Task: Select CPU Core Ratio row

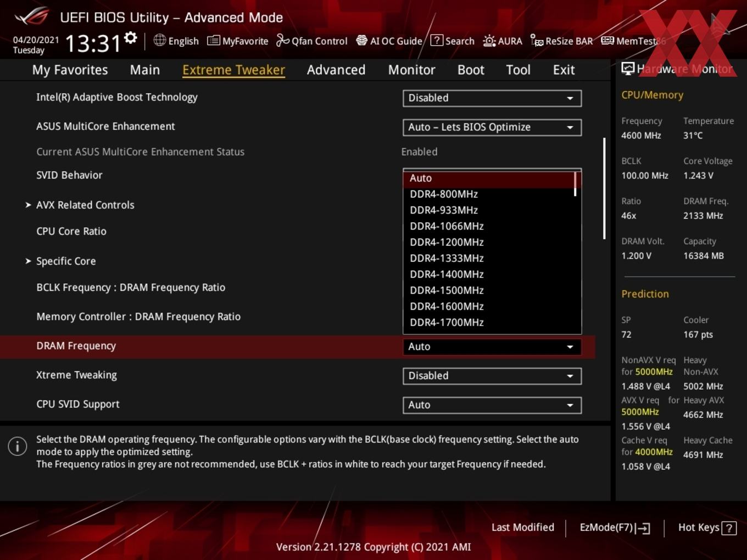Action: [x=71, y=231]
